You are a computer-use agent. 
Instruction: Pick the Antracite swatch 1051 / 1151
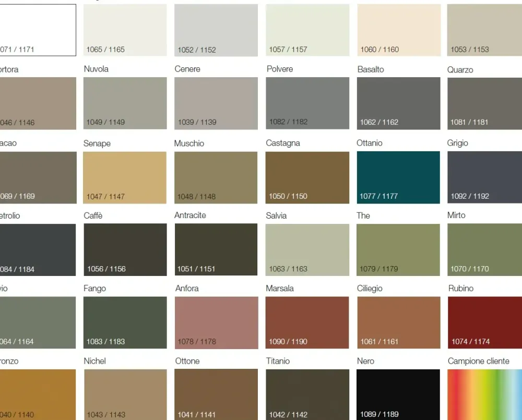[216, 250]
